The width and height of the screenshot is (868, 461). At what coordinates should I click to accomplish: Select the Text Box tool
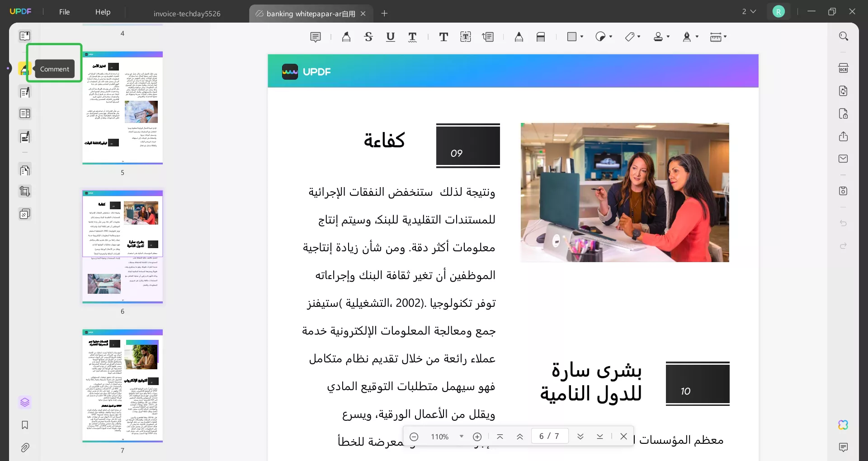coord(466,37)
